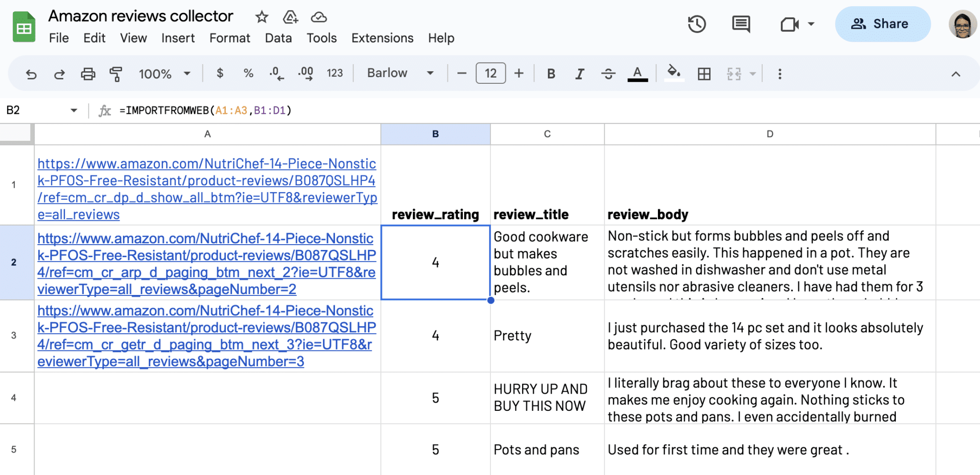This screenshot has height=475, width=980.
Task: Open the Data menu
Action: coord(278,38)
